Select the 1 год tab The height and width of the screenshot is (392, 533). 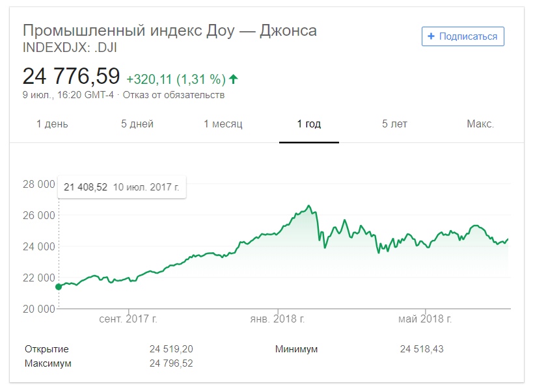tap(309, 124)
